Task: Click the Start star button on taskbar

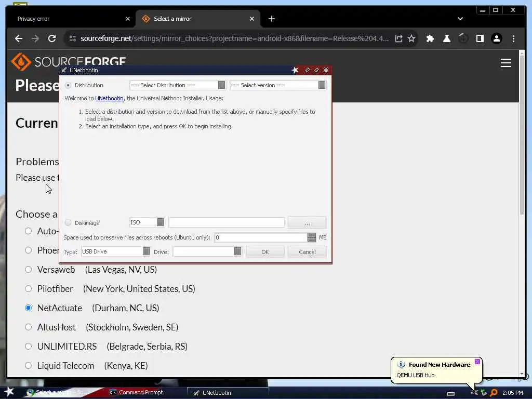Action: tap(9, 392)
